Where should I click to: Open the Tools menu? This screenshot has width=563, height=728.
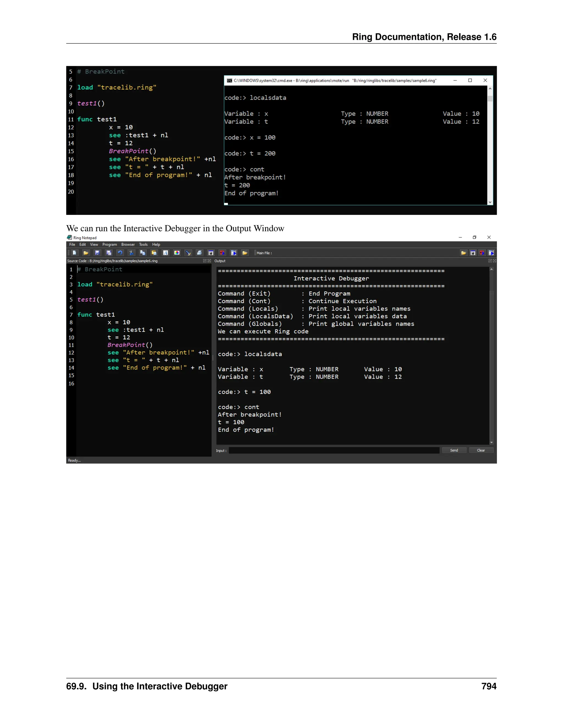(143, 244)
